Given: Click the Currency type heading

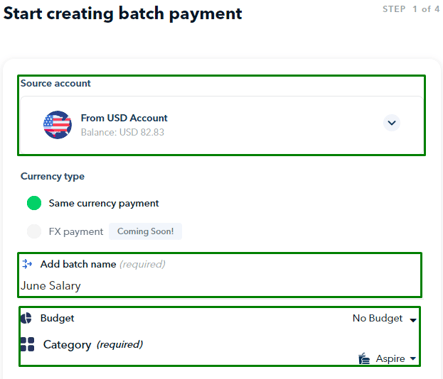Looking at the screenshot, I should (x=52, y=176).
